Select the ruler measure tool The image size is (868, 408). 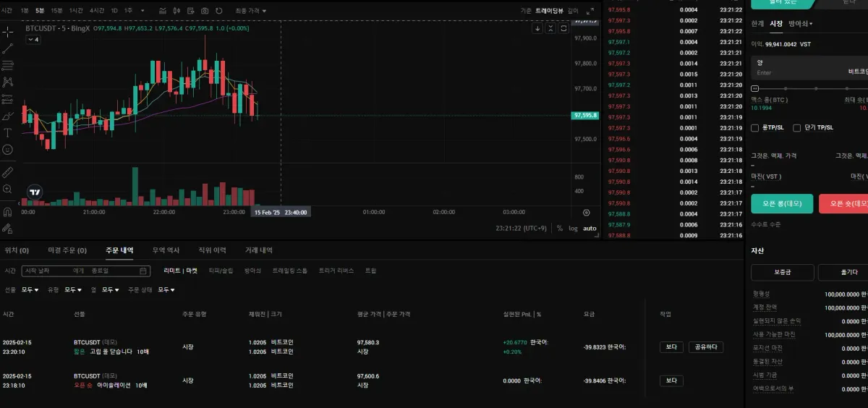(7, 172)
